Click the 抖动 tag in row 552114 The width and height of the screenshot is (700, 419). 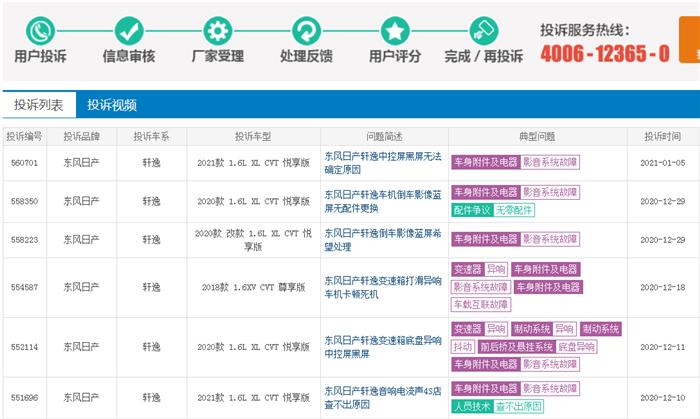pyautogui.click(x=462, y=347)
